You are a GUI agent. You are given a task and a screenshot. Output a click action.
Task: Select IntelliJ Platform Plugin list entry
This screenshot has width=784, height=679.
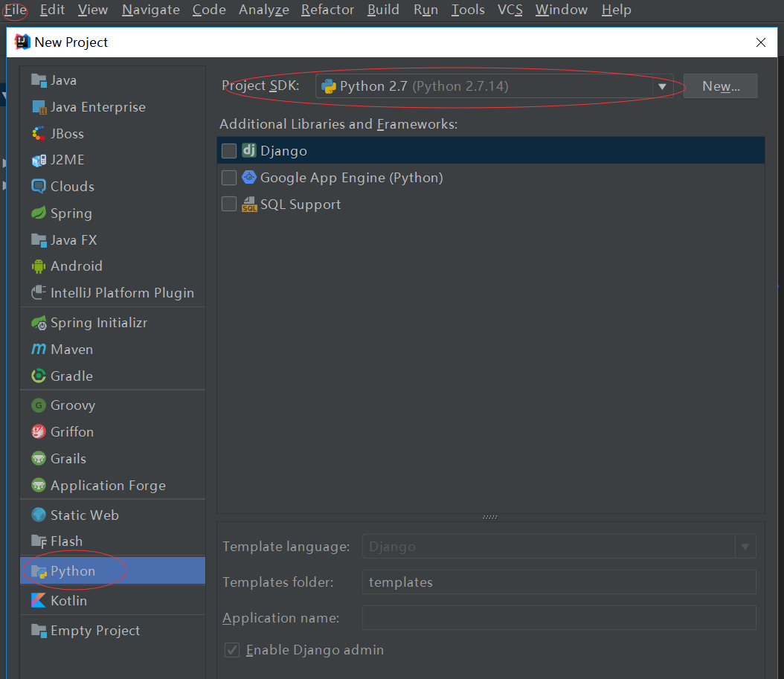coord(112,292)
